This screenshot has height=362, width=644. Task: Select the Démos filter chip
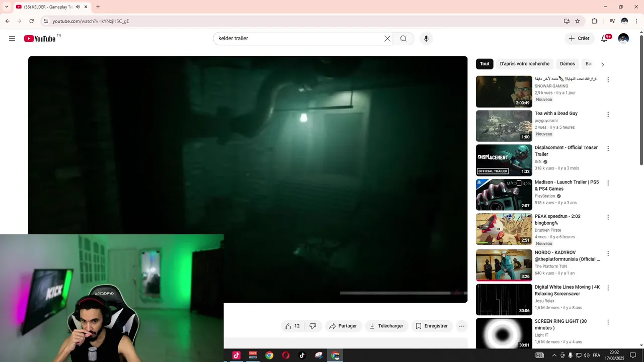pos(568,64)
